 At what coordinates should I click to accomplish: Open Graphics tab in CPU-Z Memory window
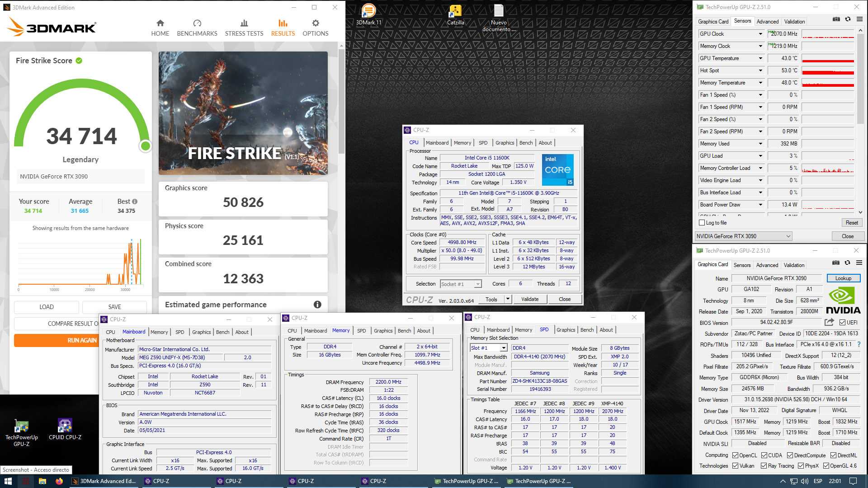383,331
